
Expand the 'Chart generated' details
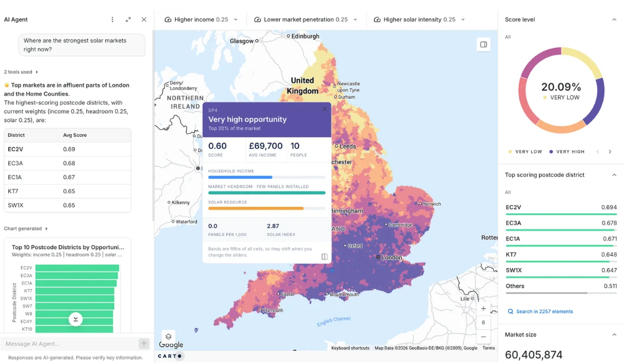click(26, 229)
